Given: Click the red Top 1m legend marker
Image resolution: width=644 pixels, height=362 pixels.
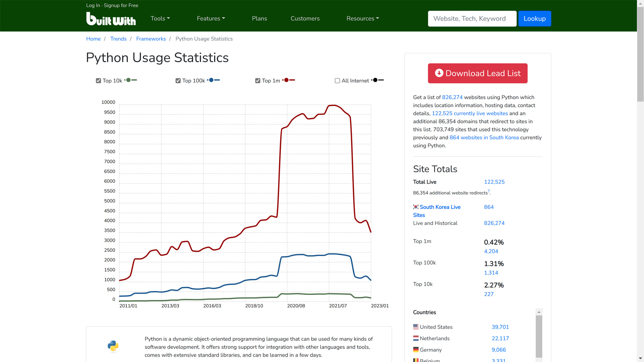Looking at the screenshot, I should [289, 80].
